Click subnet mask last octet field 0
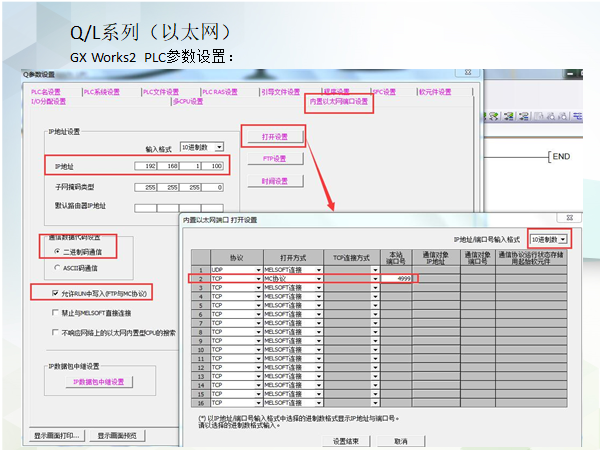 (212, 188)
